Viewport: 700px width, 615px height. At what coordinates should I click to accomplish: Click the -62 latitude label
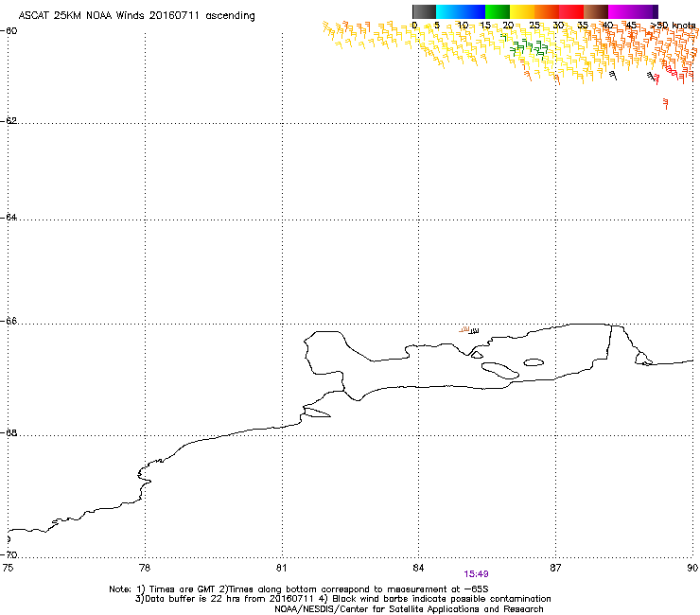[9, 121]
